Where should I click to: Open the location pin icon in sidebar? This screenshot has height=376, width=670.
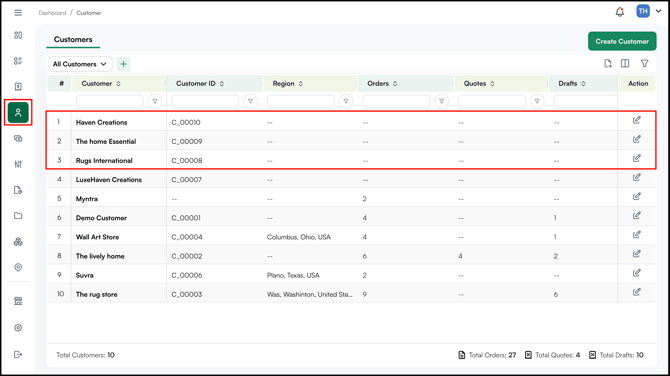18,267
